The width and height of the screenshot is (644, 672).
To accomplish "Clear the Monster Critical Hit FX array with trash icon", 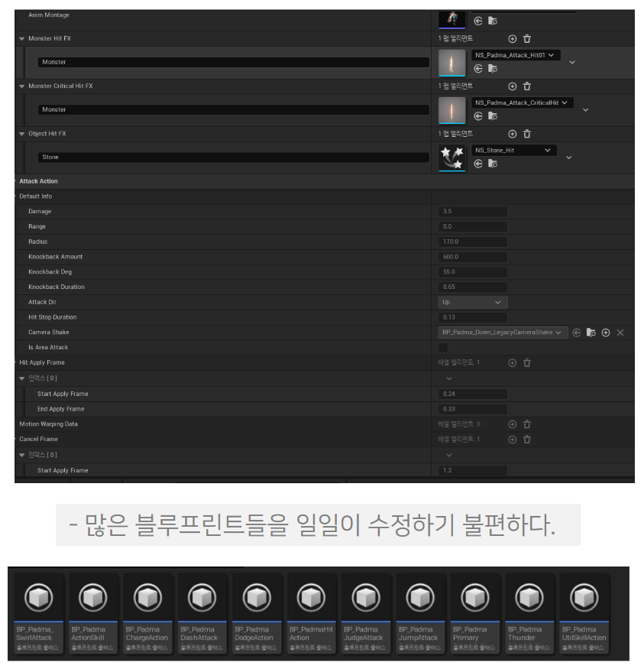I will coord(526,86).
